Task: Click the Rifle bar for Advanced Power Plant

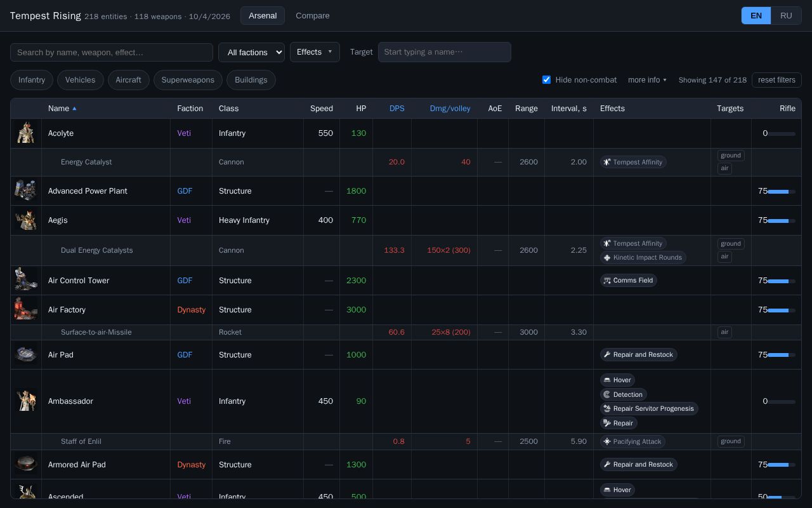Action: tap(782, 191)
